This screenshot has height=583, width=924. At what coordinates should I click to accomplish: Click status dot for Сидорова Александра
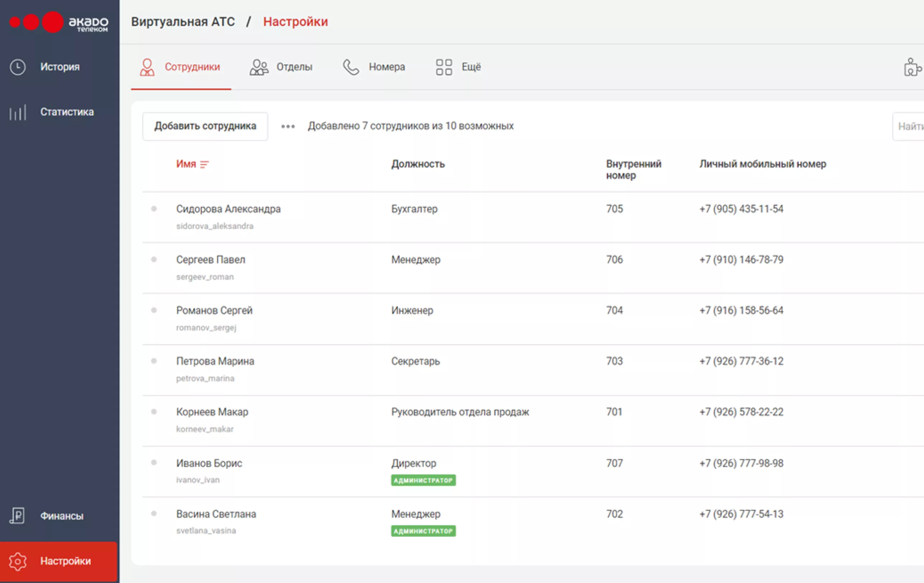tap(154, 209)
